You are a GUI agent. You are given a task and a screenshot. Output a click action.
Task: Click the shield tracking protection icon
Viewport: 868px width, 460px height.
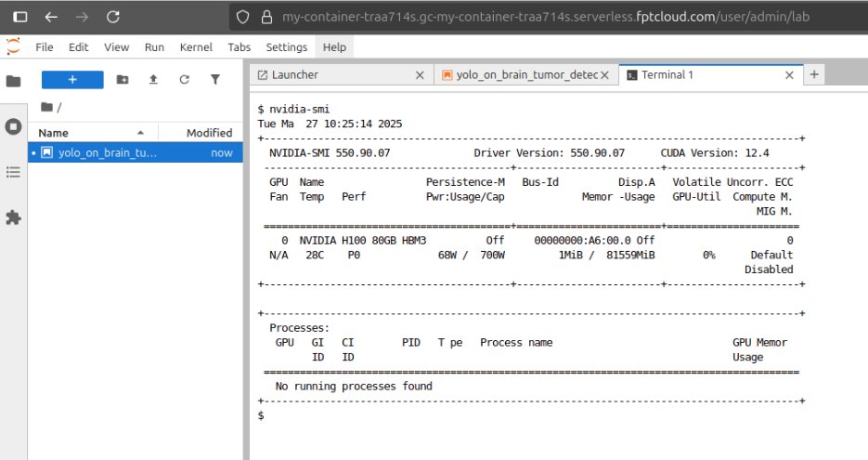coord(242,17)
